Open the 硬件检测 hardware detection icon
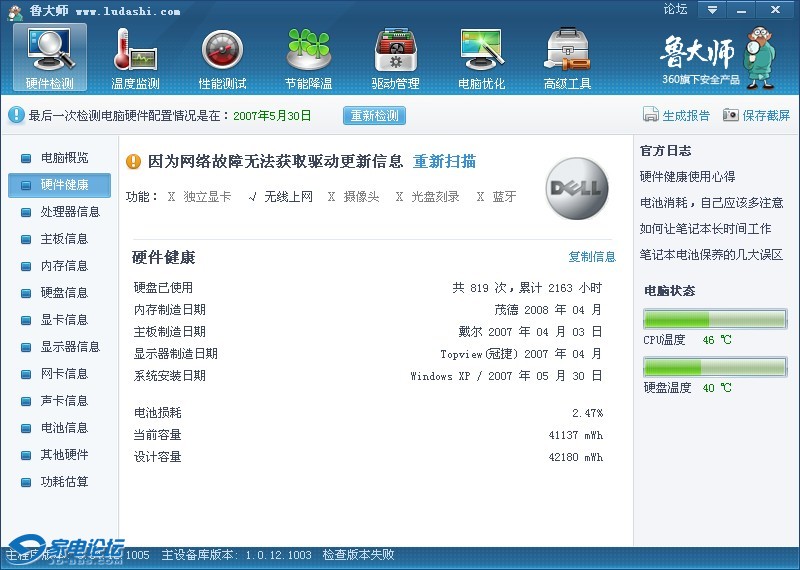The width and height of the screenshot is (800, 570). pyautogui.click(x=50, y=58)
